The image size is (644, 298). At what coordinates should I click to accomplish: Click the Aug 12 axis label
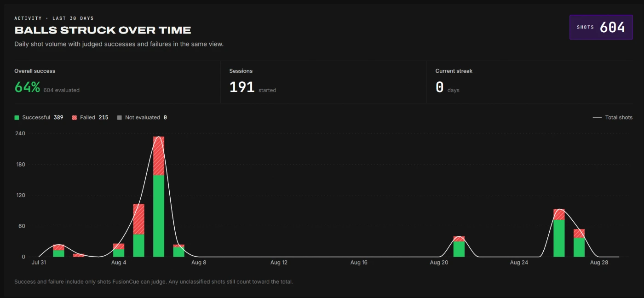(279, 263)
